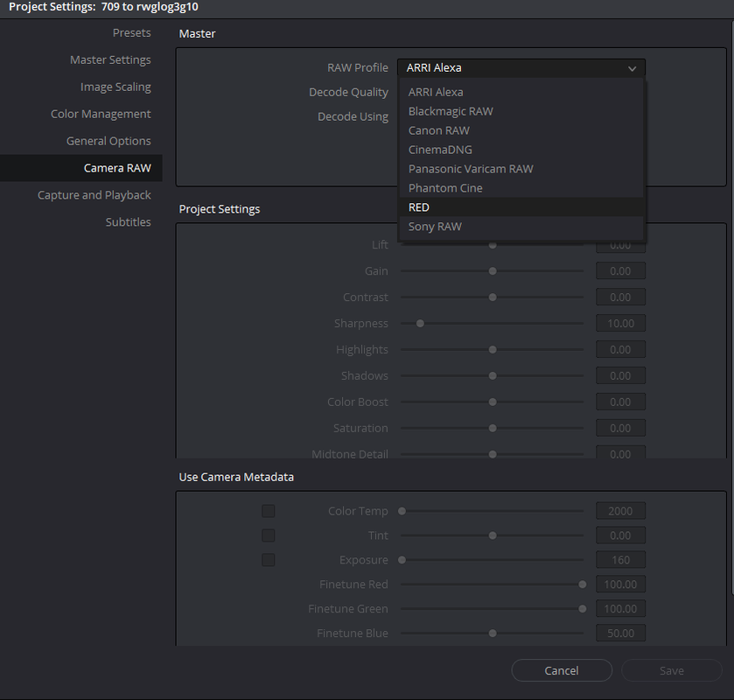Screen dimensions: 734x700
Task: Click the Exposure slider handle
Action: [402, 559]
